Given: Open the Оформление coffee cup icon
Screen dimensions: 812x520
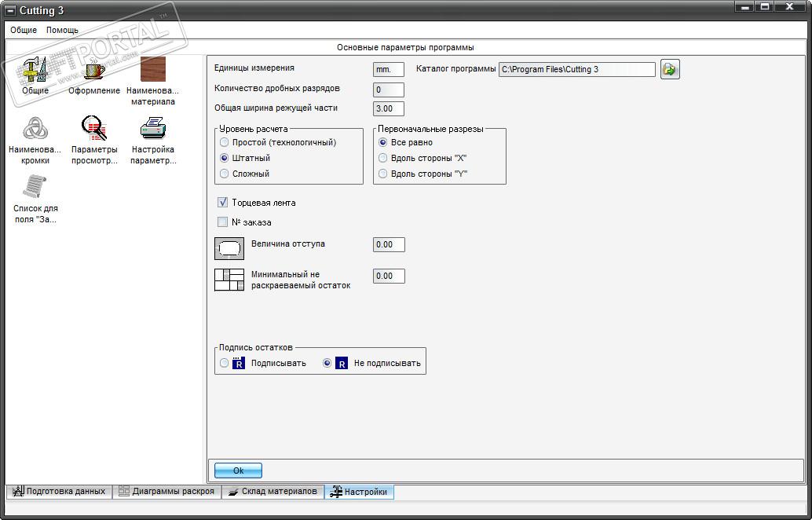Looking at the screenshot, I should click(94, 69).
